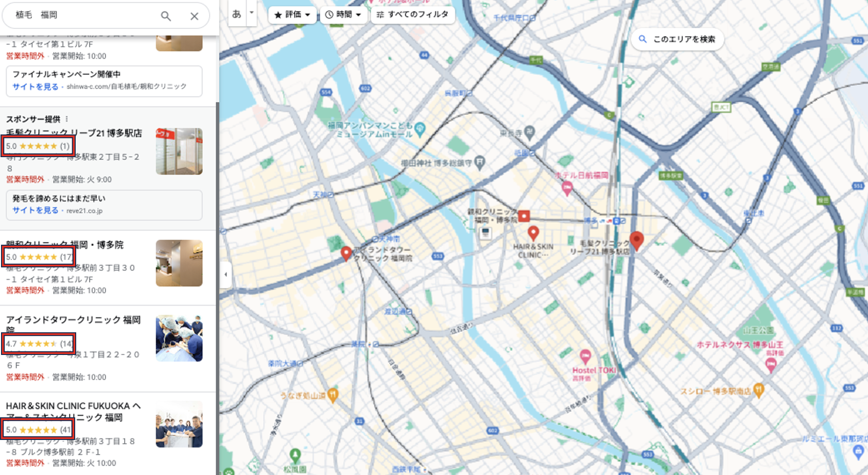This screenshot has width=868, height=475.
Task: Click the map pin for HAIR&SKIN CLINIC
Action: [x=533, y=233]
